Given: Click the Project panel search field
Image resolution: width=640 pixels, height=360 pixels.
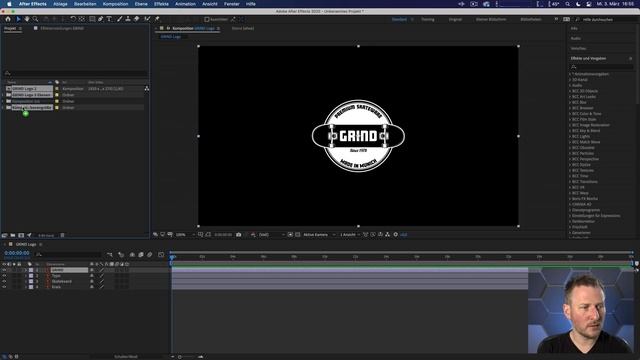Looking at the screenshot, I should tap(76, 73).
